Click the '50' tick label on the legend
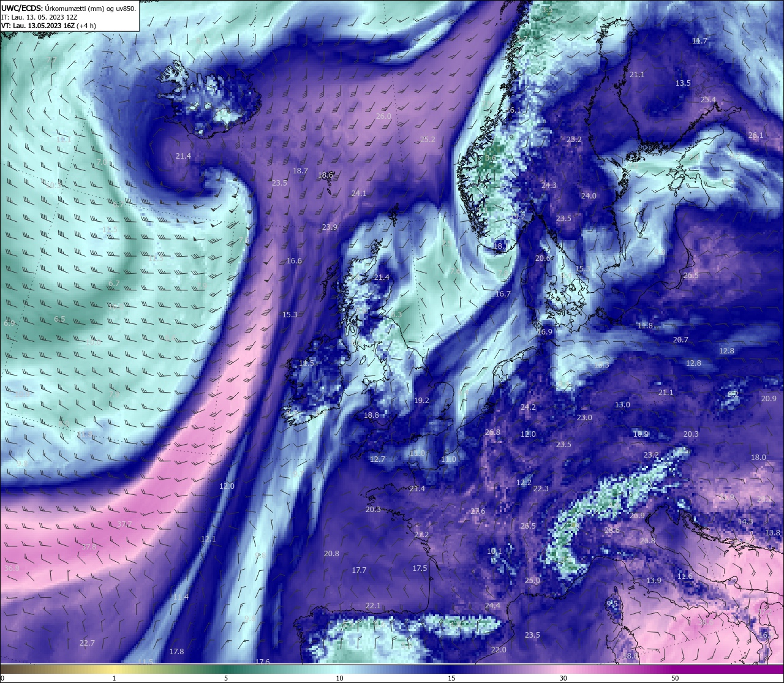 point(675,678)
